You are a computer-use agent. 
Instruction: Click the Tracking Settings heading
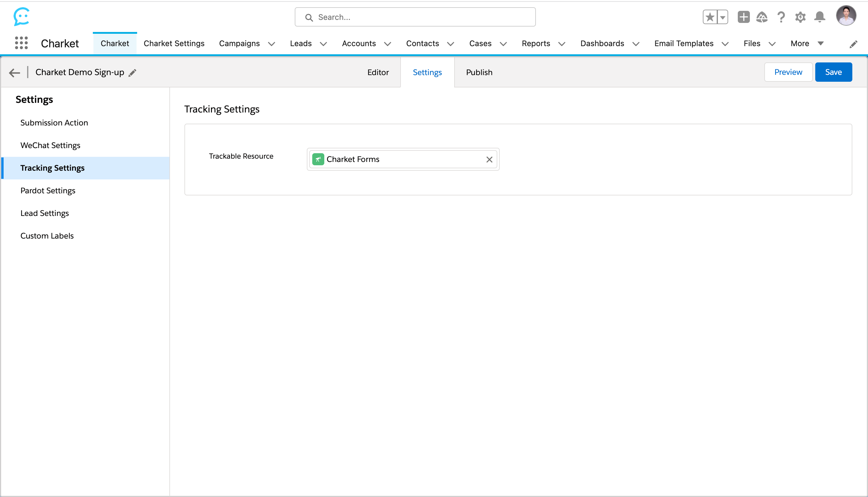coord(222,109)
